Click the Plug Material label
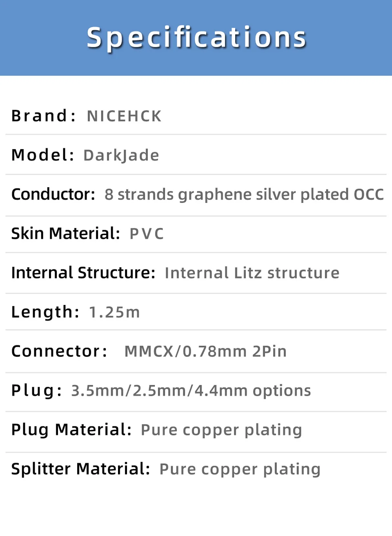 pyautogui.click(x=71, y=430)
